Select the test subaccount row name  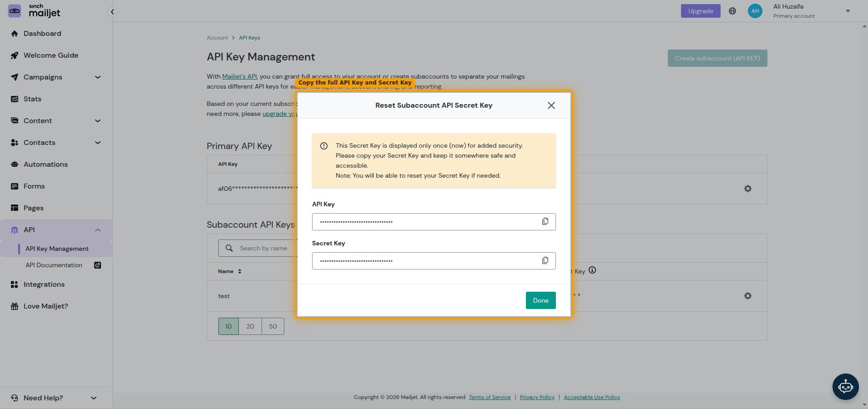coord(224,296)
